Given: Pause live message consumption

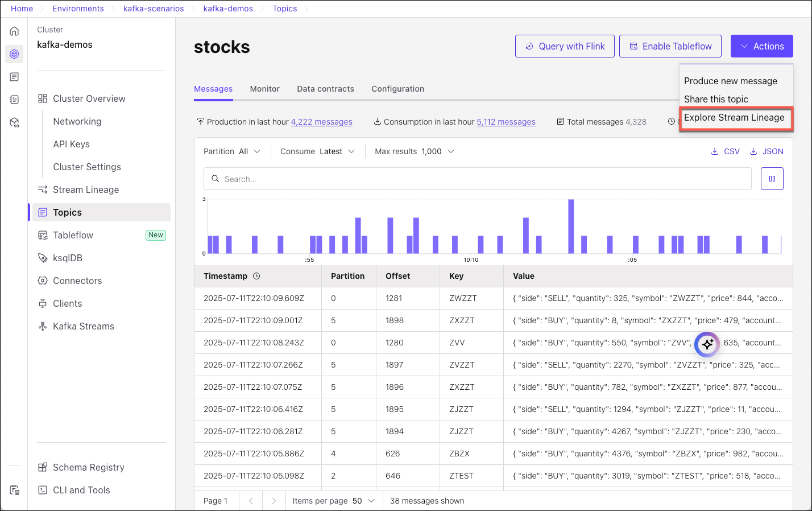Looking at the screenshot, I should click(772, 178).
